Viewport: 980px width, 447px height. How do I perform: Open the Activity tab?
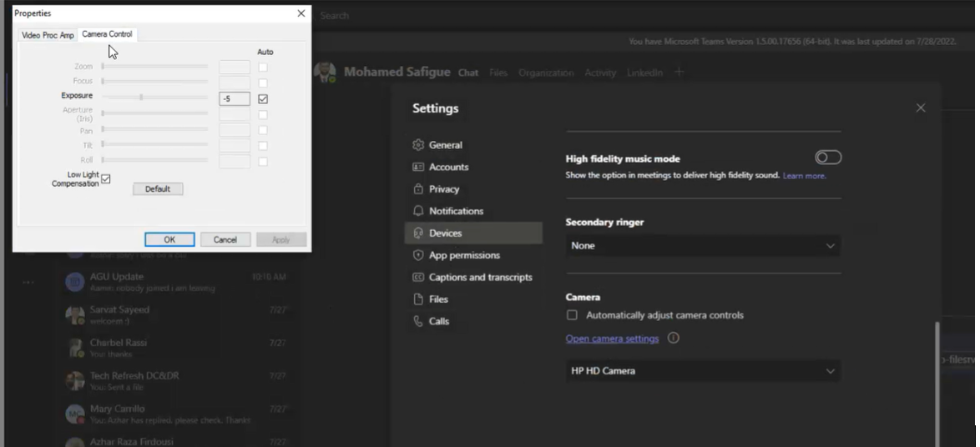point(600,73)
